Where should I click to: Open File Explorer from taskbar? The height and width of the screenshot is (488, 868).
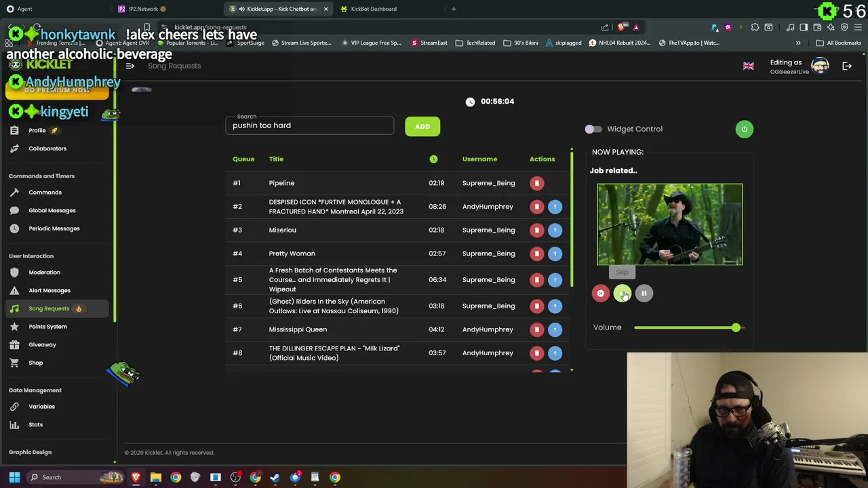click(x=155, y=477)
